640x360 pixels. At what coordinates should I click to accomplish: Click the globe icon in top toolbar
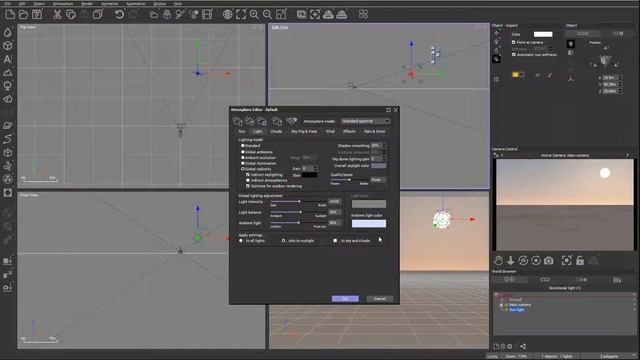coord(227,15)
